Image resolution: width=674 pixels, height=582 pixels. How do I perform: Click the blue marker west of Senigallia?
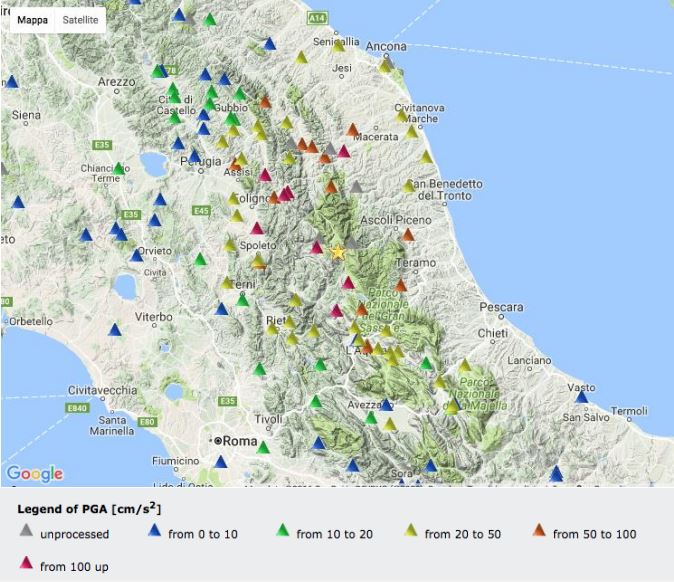click(x=269, y=43)
